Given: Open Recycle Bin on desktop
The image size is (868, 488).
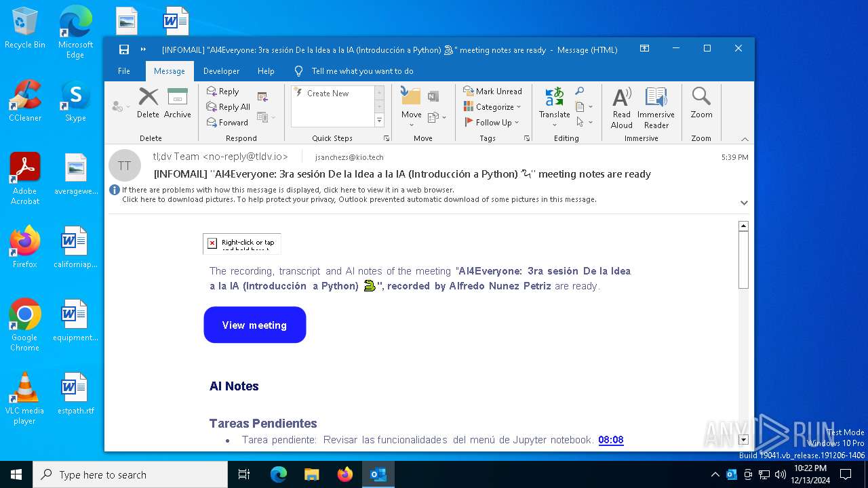Looking at the screenshot, I should point(25,28).
